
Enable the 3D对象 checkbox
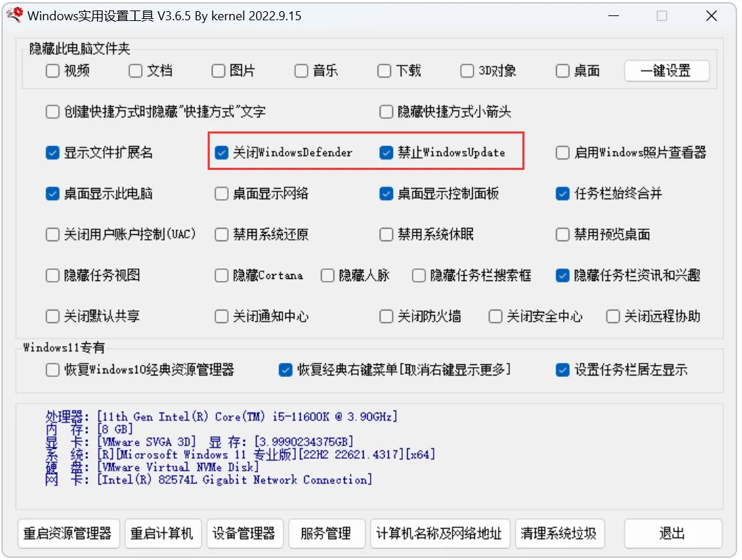(x=467, y=71)
